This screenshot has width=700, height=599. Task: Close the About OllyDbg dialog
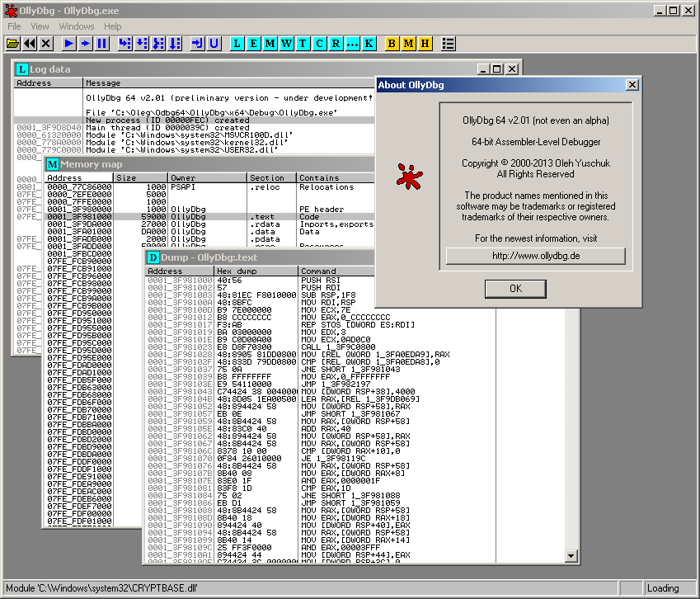click(632, 84)
